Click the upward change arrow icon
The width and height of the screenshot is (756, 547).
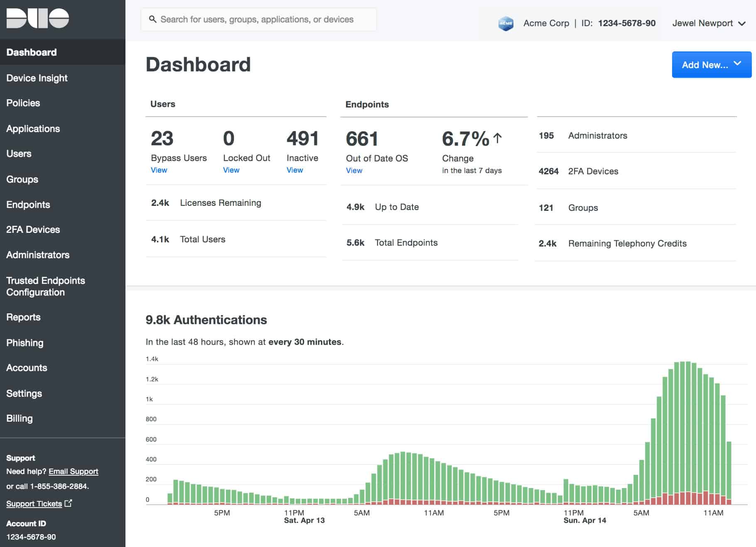[497, 138]
